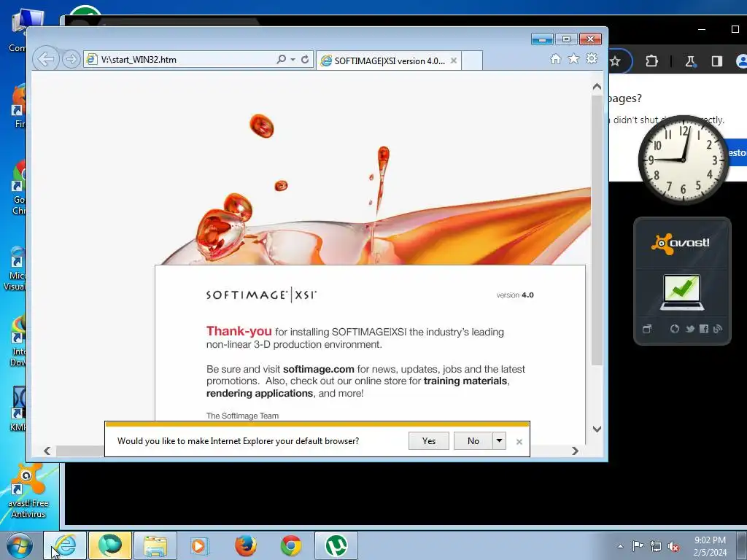
Task: Go back in Internet Explorer
Action: (46, 59)
